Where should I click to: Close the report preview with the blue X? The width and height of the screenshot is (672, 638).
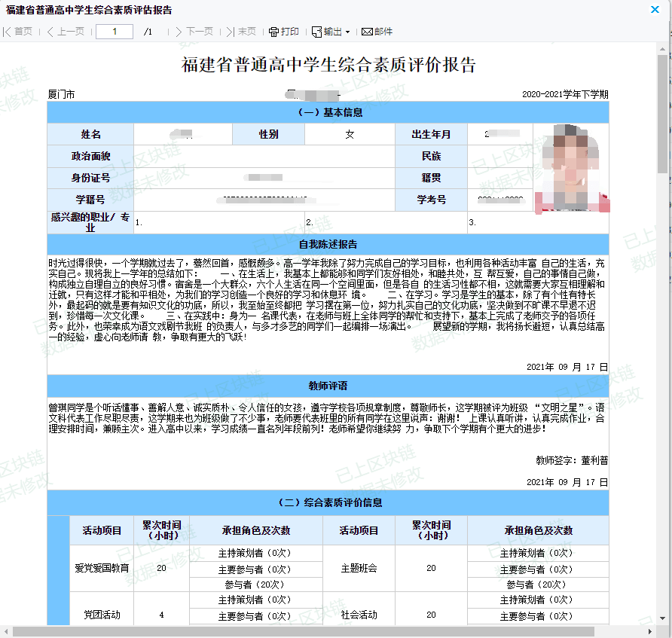coord(655,10)
